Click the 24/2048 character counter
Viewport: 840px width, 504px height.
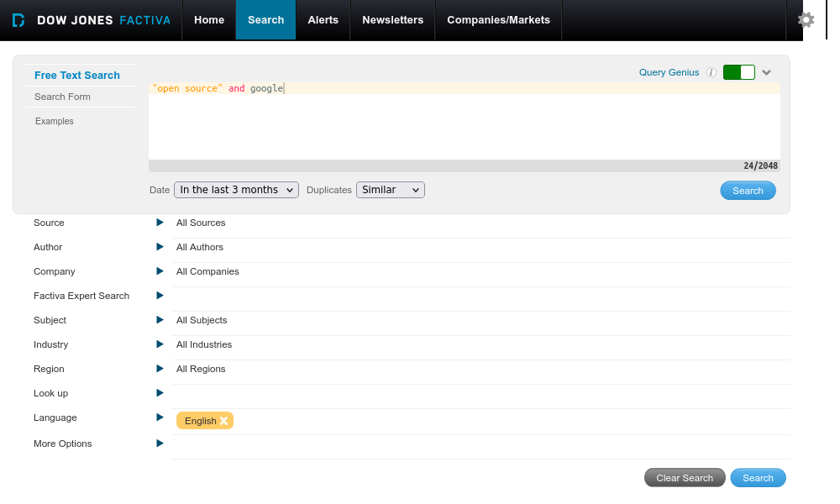(x=760, y=165)
